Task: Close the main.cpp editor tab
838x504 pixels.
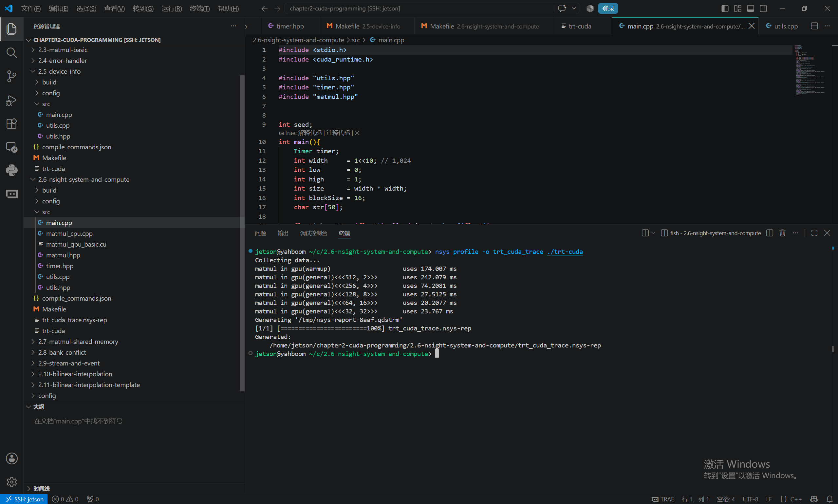Action: 752,26
